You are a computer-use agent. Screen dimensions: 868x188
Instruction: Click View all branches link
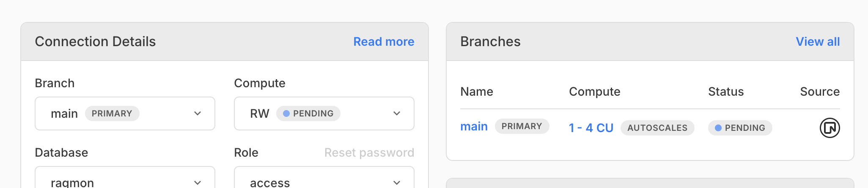[x=818, y=41]
